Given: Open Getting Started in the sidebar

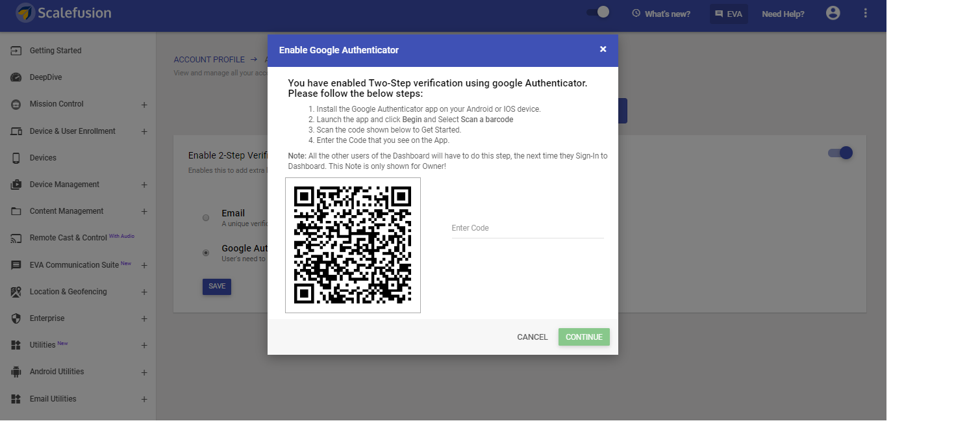Looking at the screenshot, I should tap(56, 51).
